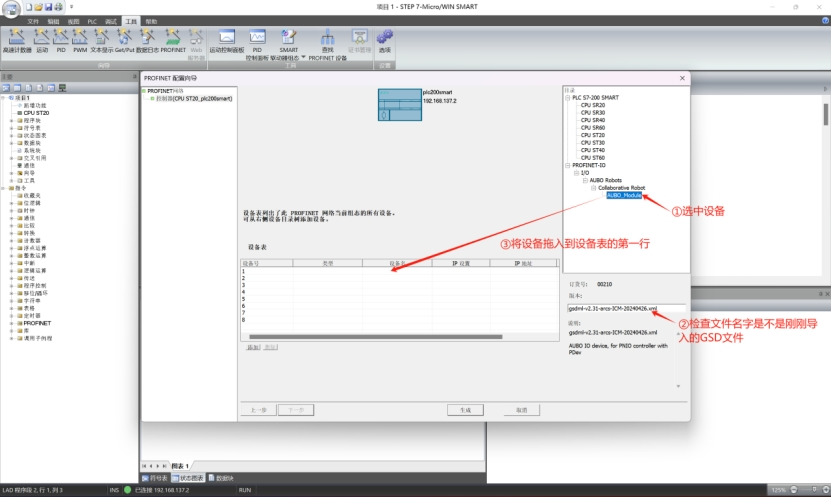Open the 高速计数器 wizard icon
Image resolution: width=831 pixels, height=497 pixels.
coord(17,39)
